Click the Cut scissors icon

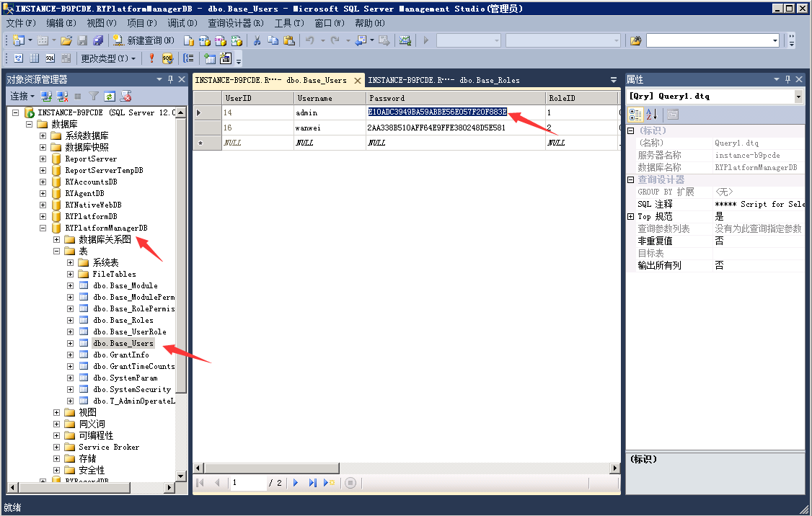pyautogui.click(x=257, y=40)
